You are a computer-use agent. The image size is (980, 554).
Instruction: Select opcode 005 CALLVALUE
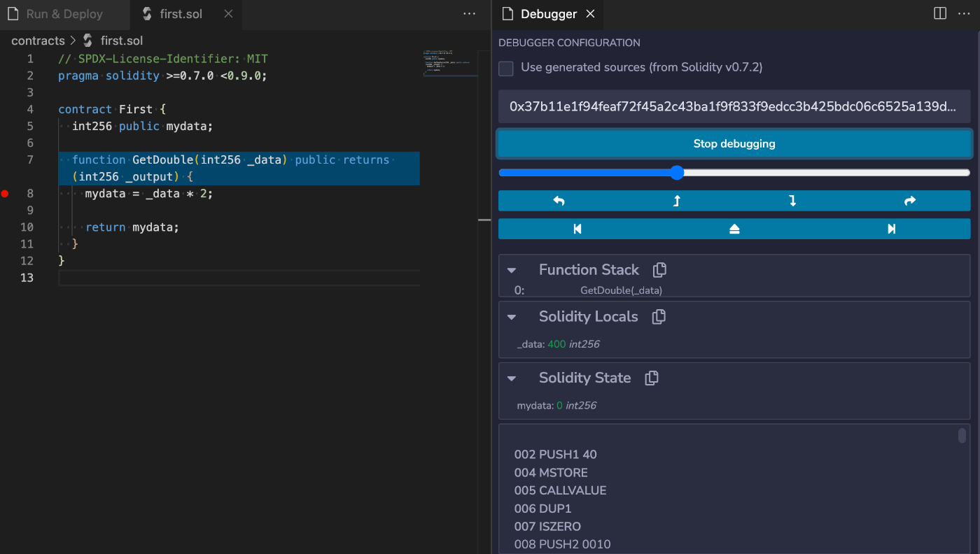[560, 490]
